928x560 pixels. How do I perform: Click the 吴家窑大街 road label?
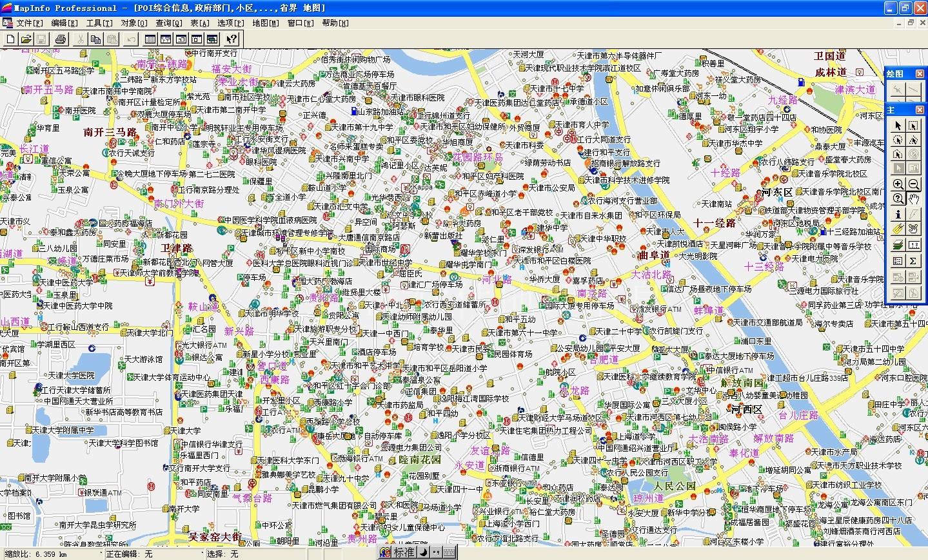[x=215, y=536]
